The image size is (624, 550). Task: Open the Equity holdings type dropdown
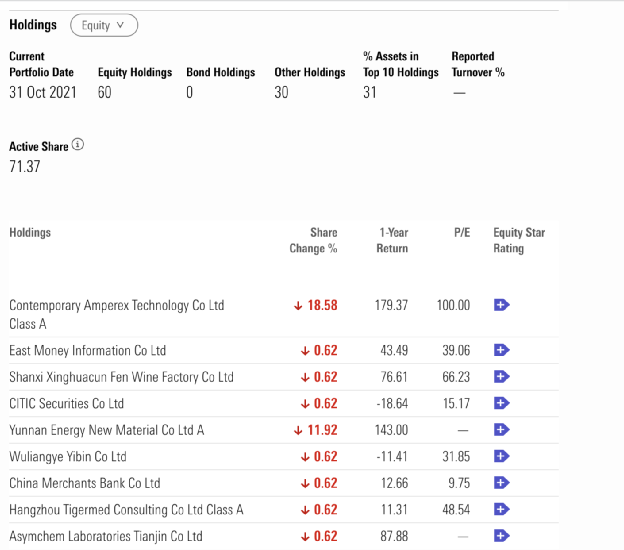point(104,25)
